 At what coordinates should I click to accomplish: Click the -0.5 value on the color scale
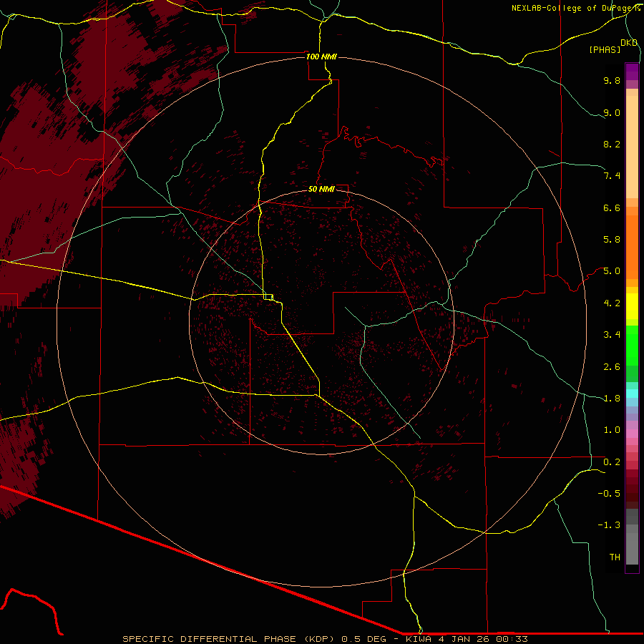609,494
